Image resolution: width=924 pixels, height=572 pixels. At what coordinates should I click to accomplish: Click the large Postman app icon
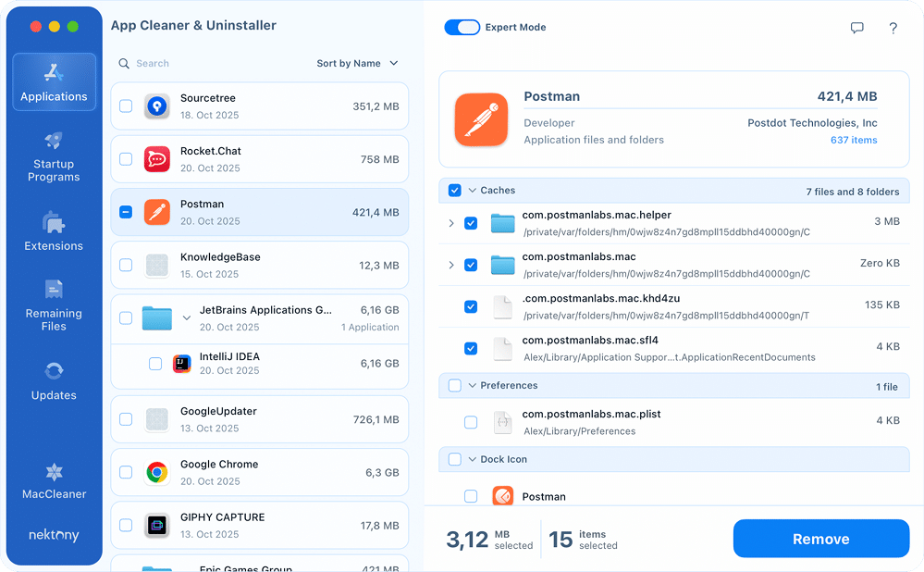pos(481,119)
